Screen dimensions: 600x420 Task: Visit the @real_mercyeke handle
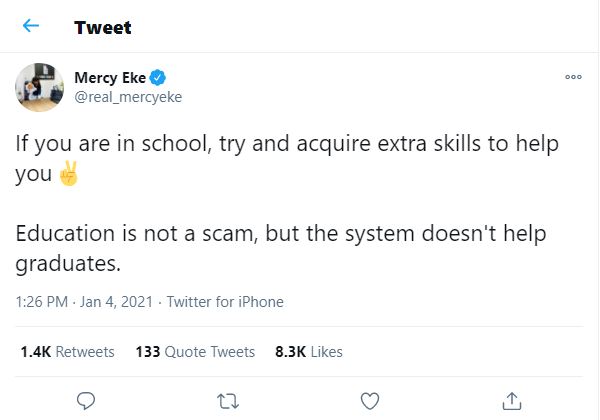127,97
